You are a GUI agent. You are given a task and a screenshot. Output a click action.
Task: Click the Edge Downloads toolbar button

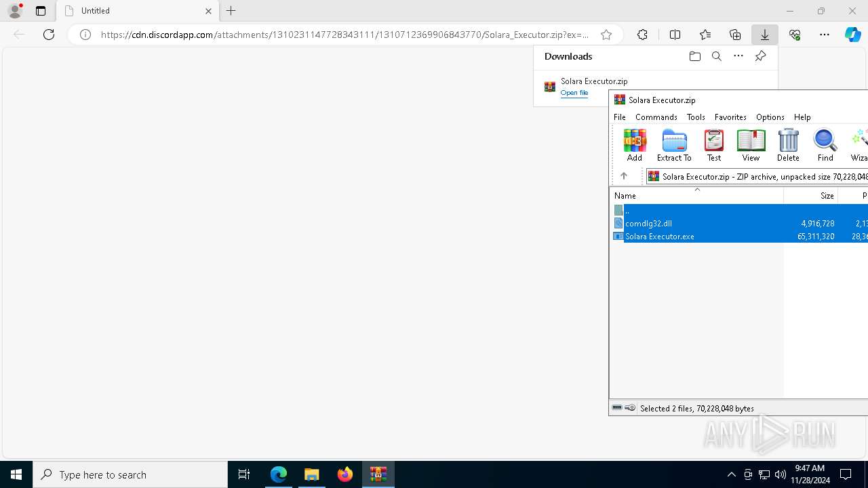coord(765,35)
